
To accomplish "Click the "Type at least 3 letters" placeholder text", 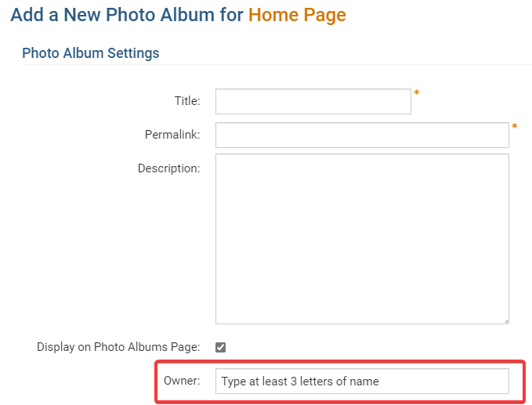I will tap(300, 381).
